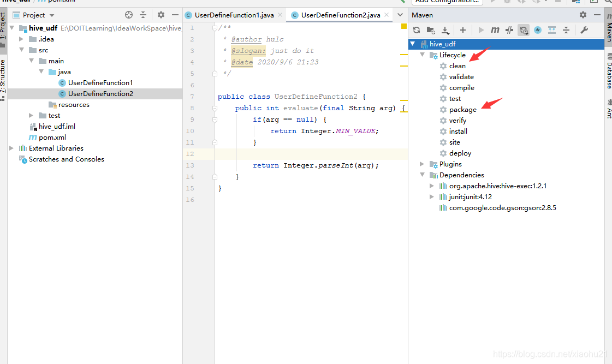Close the UserDefineFunction1.java tab
Viewport: 612px width, 364px height.
click(x=280, y=15)
